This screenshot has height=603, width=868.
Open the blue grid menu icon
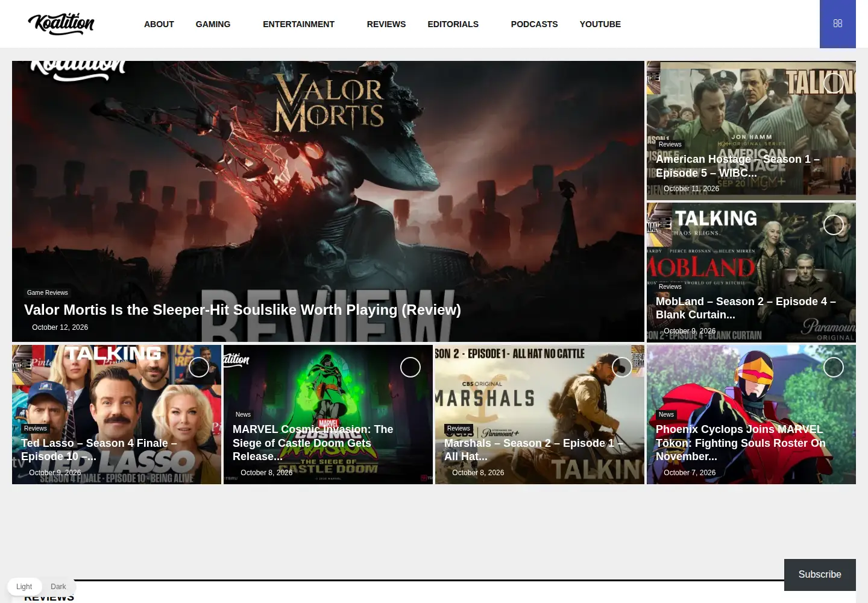[838, 24]
